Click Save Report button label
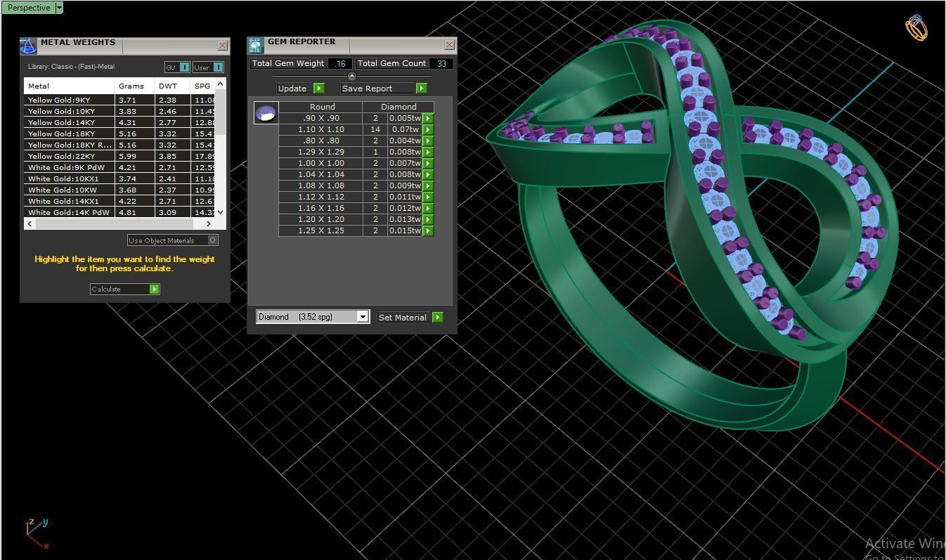The height and width of the screenshot is (560, 946). [x=377, y=89]
